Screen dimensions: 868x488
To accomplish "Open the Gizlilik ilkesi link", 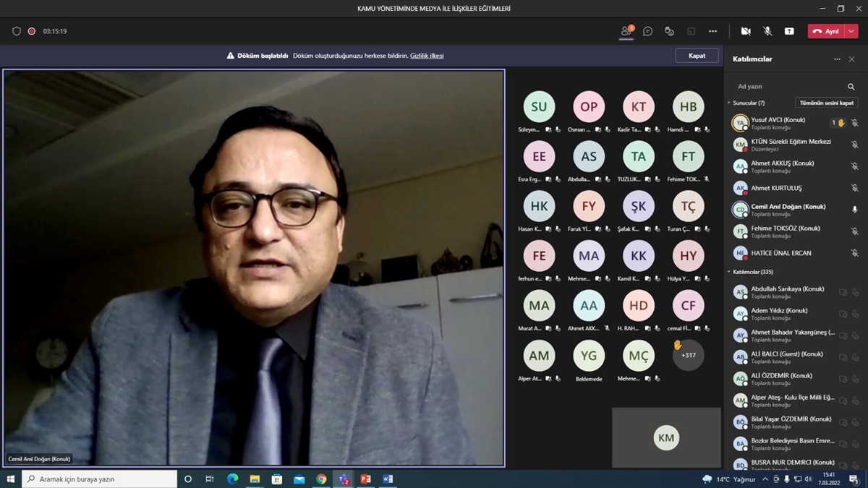I will pyautogui.click(x=427, y=56).
